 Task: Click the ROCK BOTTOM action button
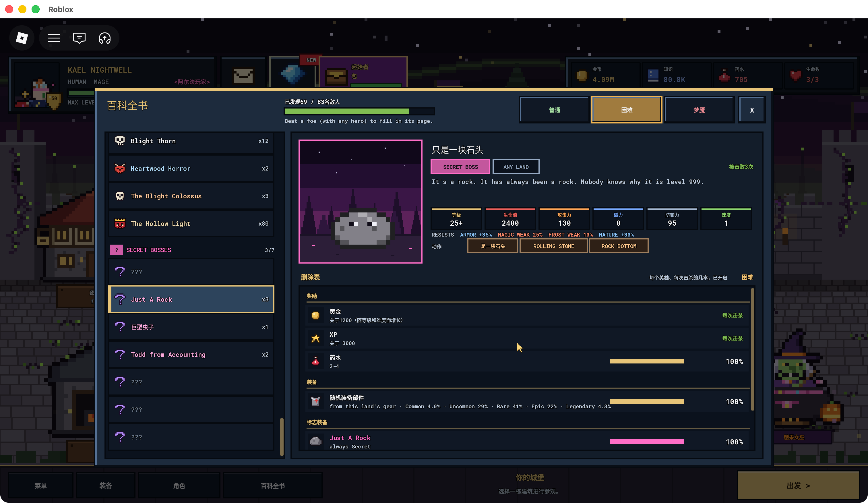[x=619, y=246]
